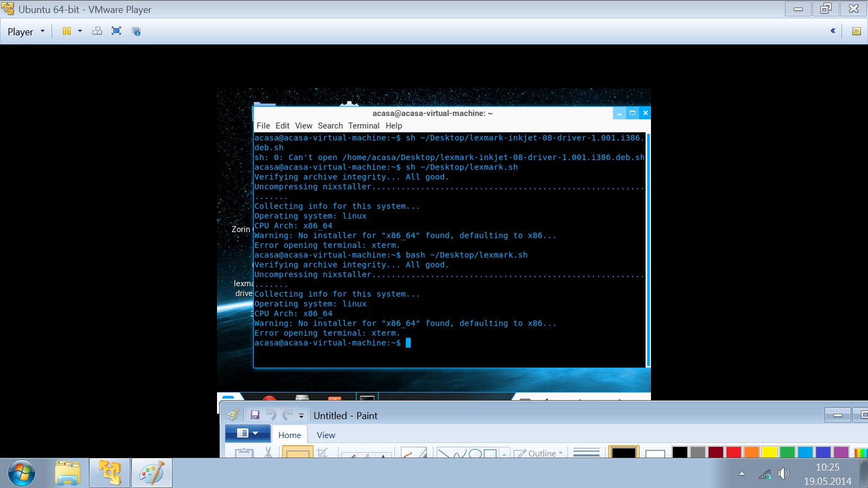Screen dimensions: 868x488
Task: Open Windows Explorer from the taskbar
Action: point(68,473)
